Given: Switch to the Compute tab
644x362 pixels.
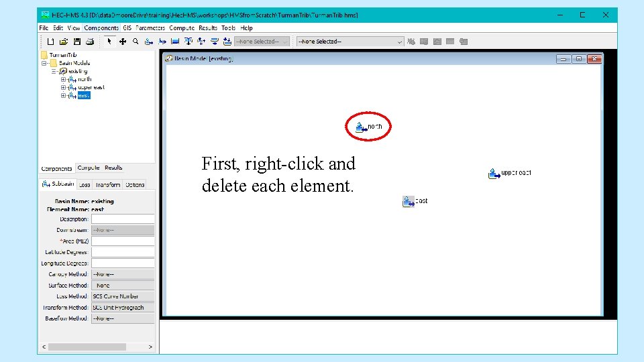Looking at the screenshot, I should [x=89, y=168].
